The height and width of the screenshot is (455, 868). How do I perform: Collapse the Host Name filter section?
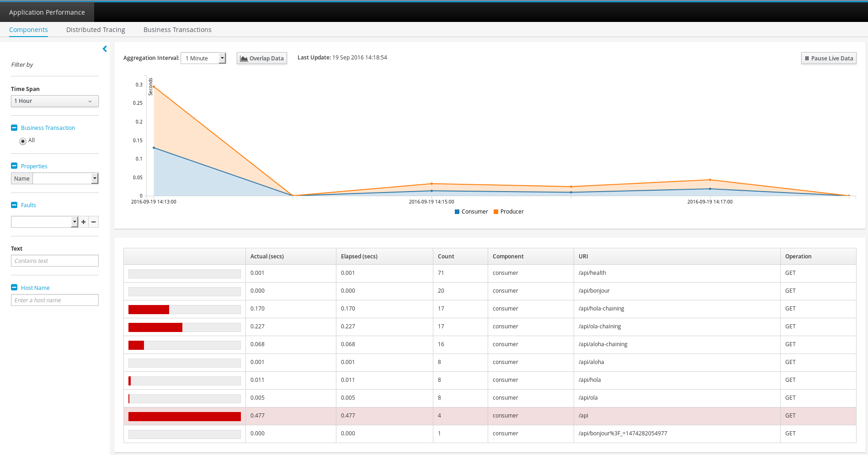pos(14,288)
